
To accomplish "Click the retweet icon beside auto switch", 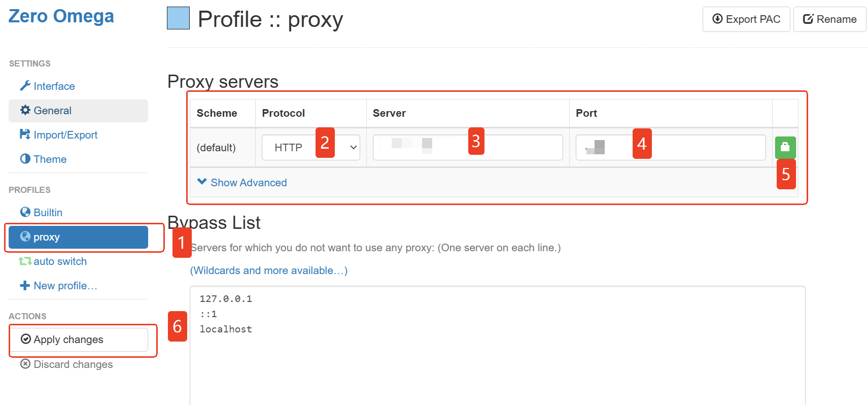I will tap(25, 261).
